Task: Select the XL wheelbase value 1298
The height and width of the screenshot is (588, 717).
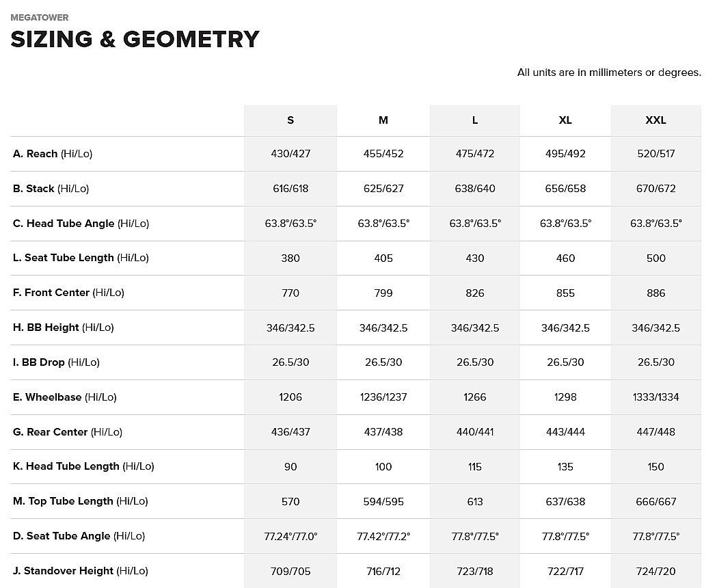Action: (565, 397)
